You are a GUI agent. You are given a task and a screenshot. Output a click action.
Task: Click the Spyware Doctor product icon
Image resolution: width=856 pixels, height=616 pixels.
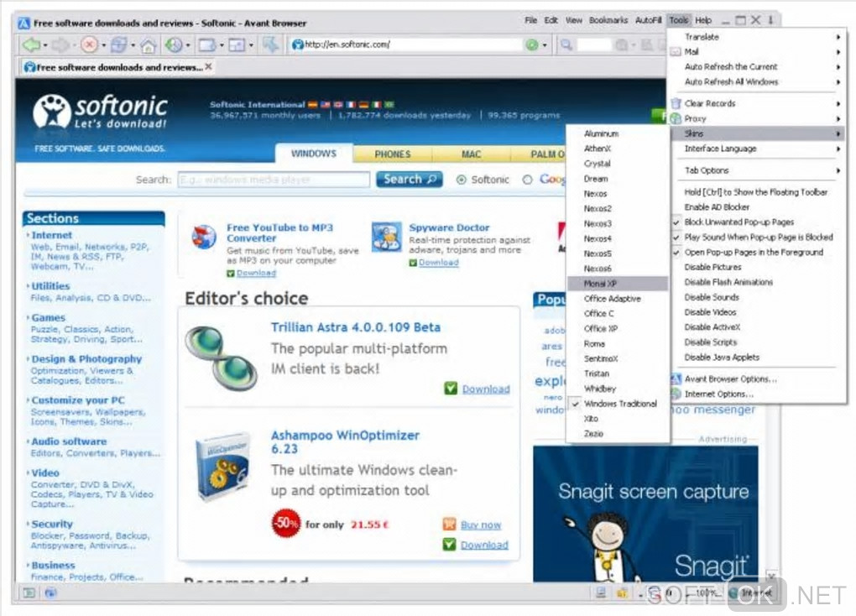coord(387,238)
